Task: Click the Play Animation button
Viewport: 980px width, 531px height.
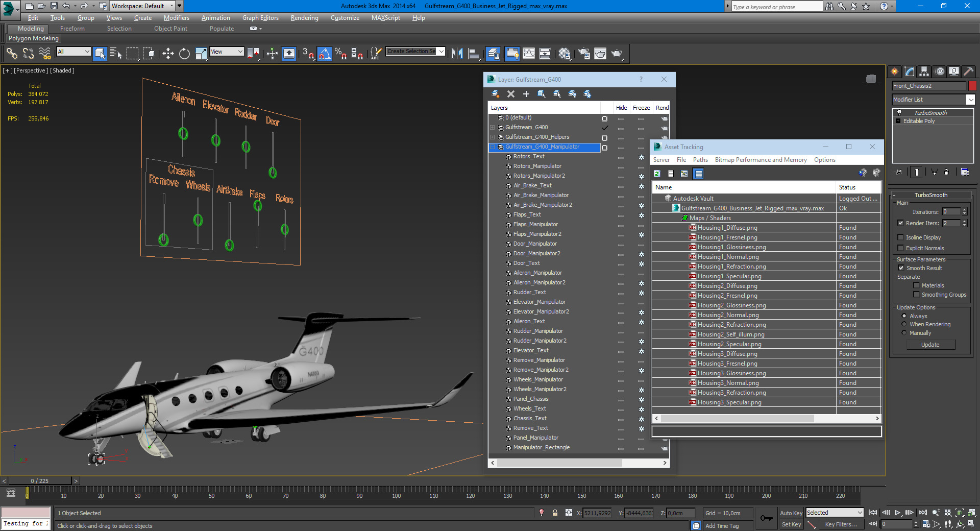Action: coord(897,513)
